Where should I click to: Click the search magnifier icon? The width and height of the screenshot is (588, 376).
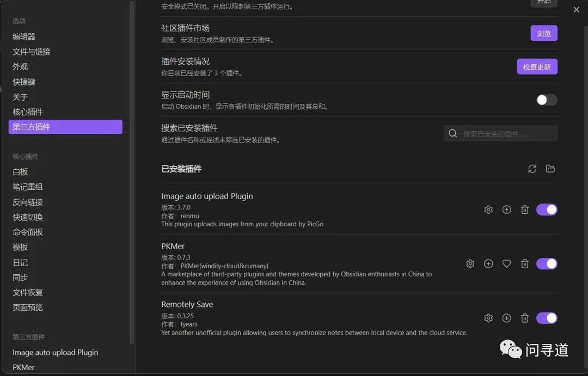pyautogui.click(x=452, y=133)
